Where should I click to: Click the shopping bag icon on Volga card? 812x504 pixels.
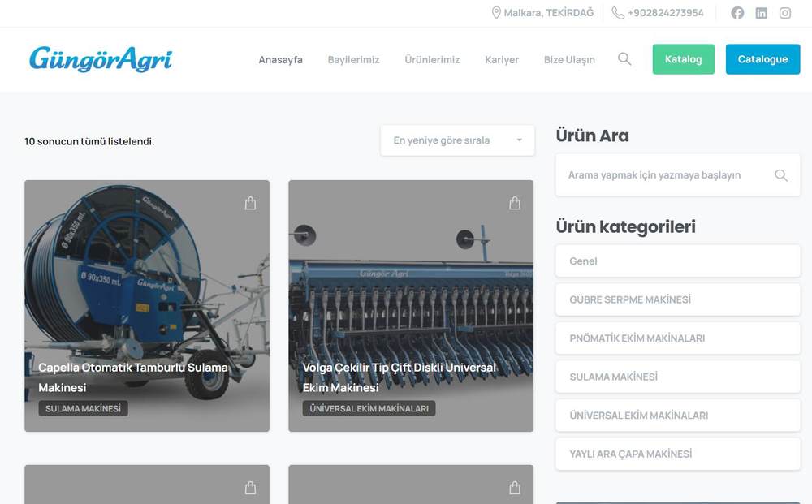point(514,204)
